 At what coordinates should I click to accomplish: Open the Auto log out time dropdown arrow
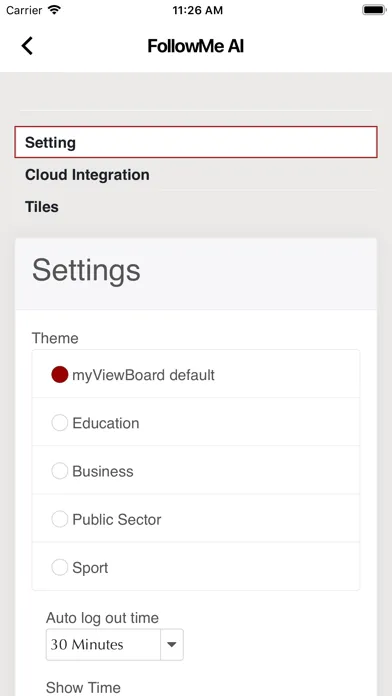172,645
